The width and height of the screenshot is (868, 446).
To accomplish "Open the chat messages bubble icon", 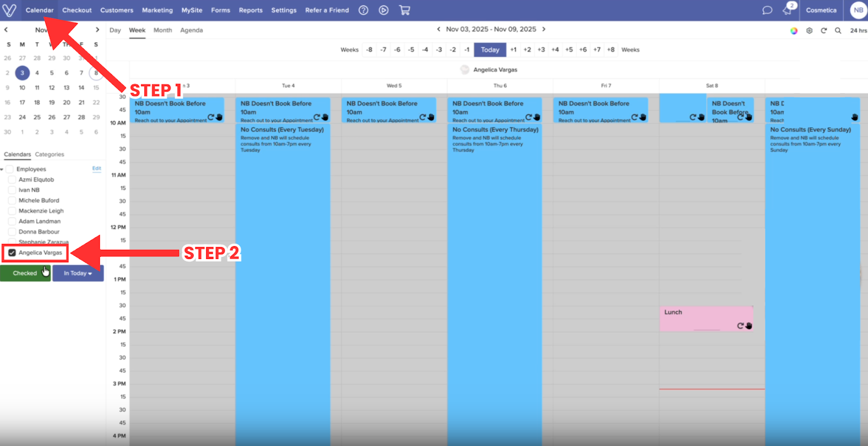I will tap(767, 10).
